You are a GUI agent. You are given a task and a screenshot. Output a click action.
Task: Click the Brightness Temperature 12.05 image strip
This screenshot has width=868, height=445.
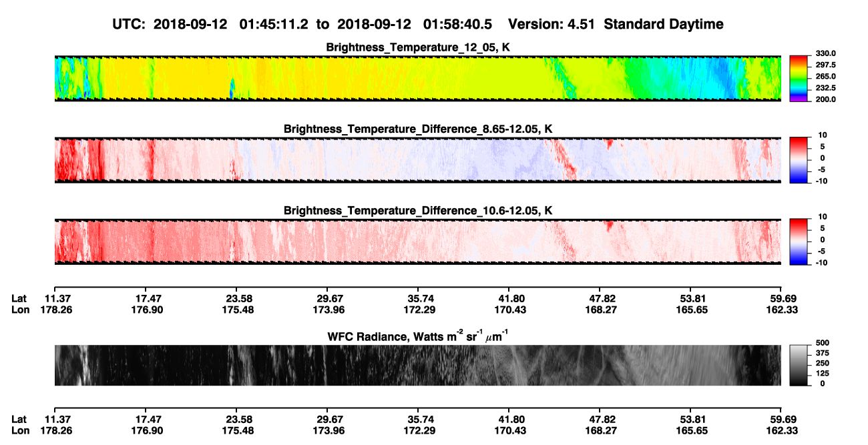tap(418, 79)
